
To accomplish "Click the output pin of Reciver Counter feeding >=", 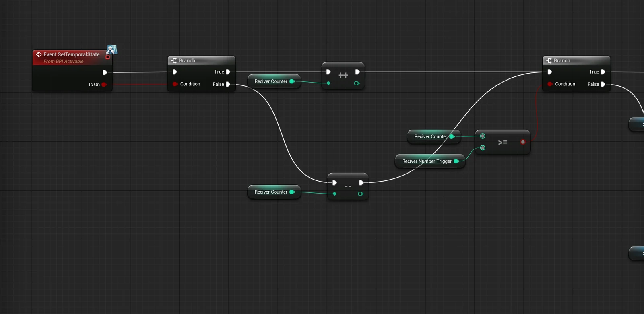I will [452, 137].
